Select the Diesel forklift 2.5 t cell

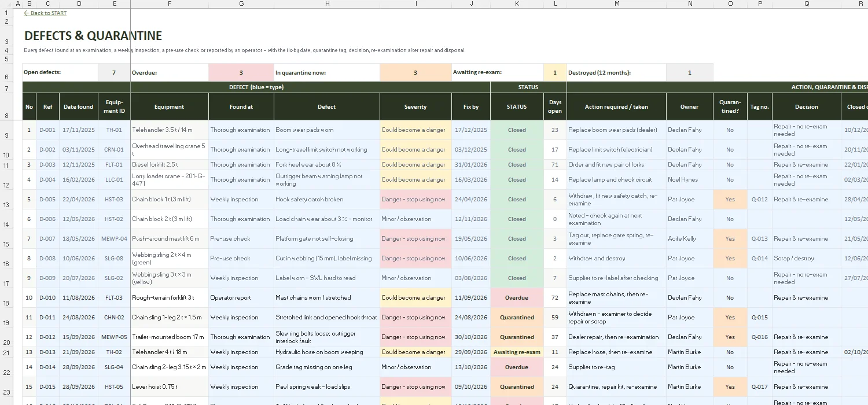(x=170, y=165)
